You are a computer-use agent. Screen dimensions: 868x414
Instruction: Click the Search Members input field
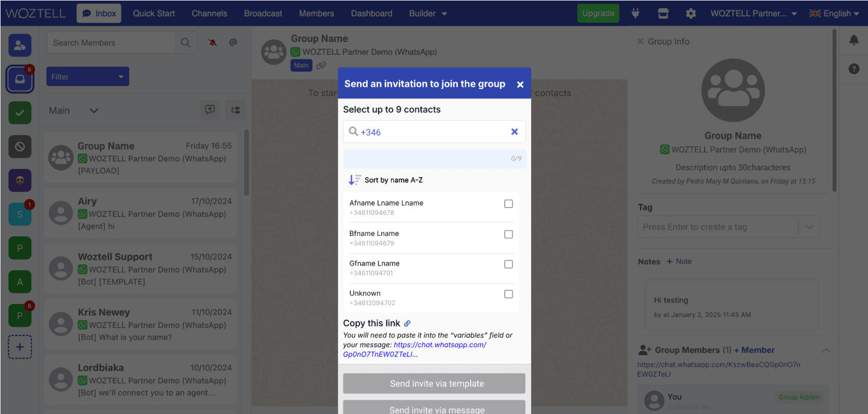111,43
